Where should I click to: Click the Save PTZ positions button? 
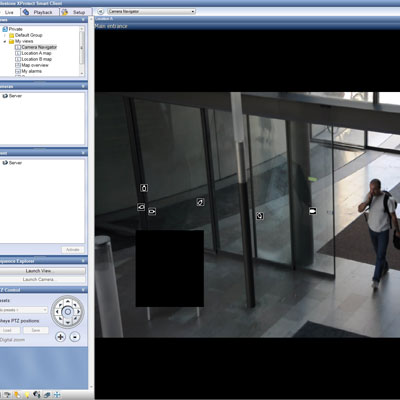36,330
